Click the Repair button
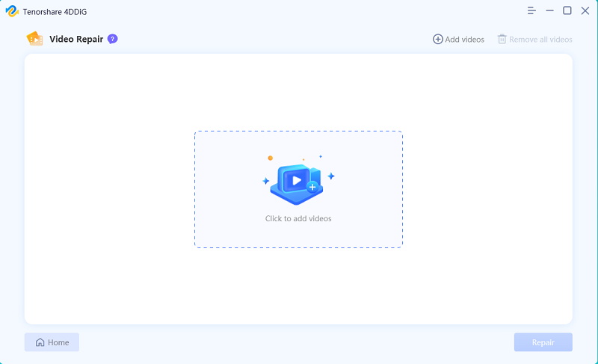The height and width of the screenshot is (364, 598). pos(543,342)
